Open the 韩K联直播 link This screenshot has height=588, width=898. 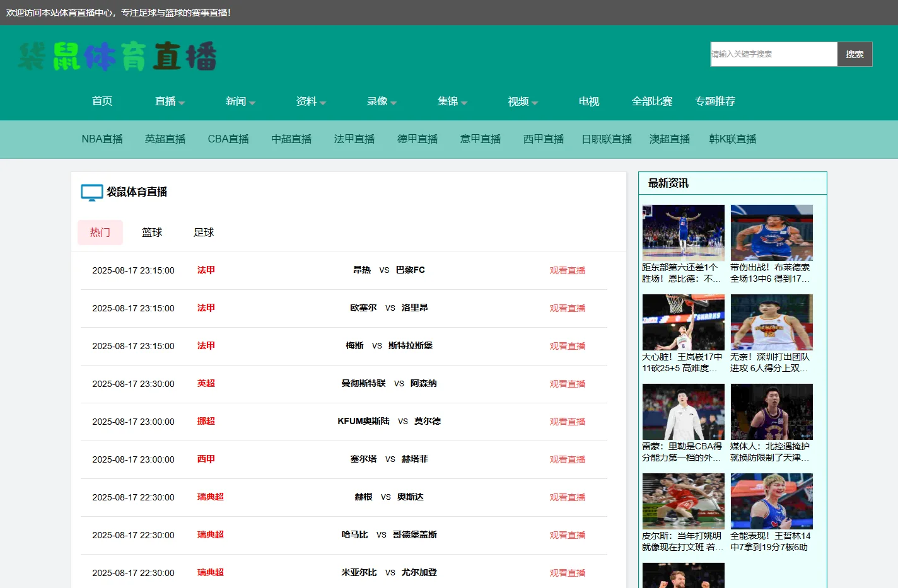click(733, 139)
